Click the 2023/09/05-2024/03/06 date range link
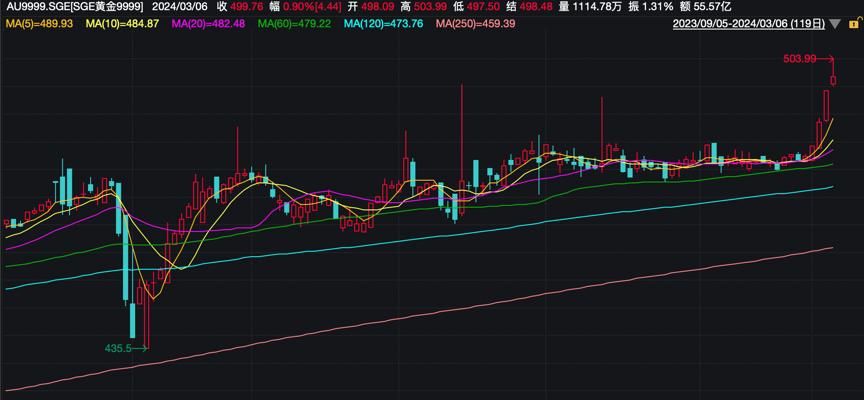Image resolution: width=864 pixels, height=400 pixels. coord(749,24)
